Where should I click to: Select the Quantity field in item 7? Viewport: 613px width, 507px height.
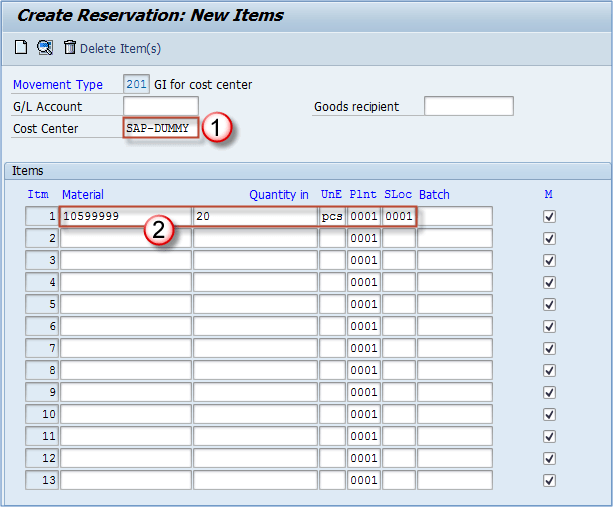[x=255, y=348]
